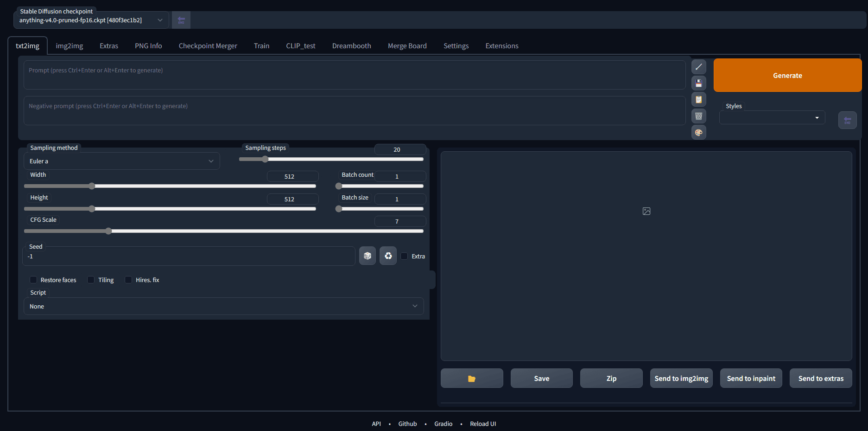Switch to the img2img tab
The width and height of the screenshot is (868, 431).
tap(70, 46)
